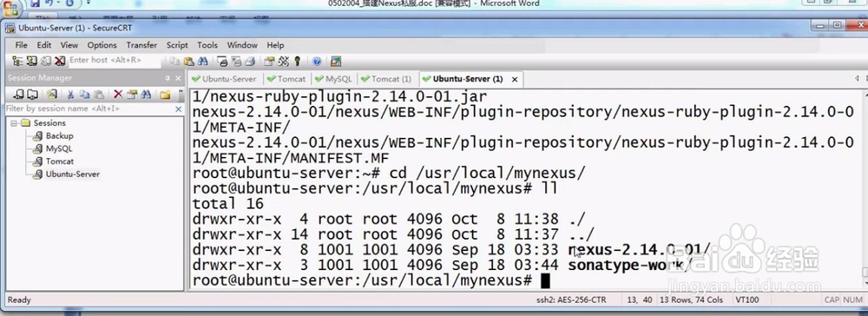Click the Print printer icon in toolbar
This screenshot has height=316, width=868.
point(250,61)
